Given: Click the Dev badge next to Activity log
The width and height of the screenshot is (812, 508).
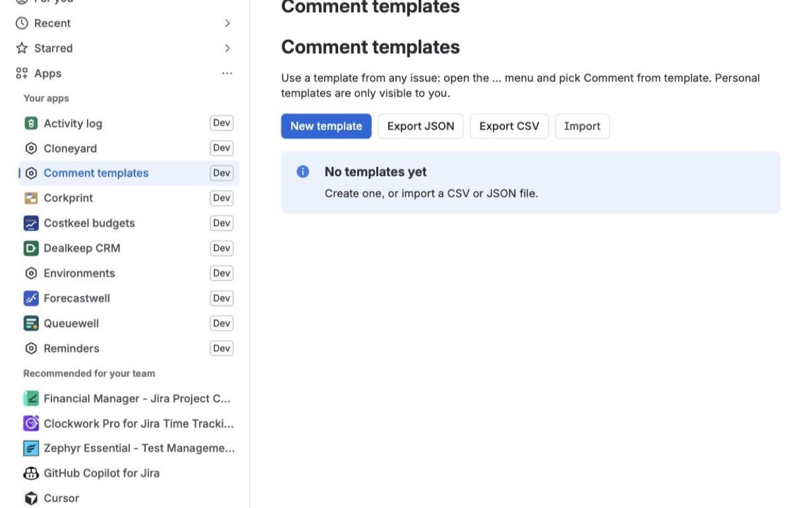Looking at the screenshot, I should click(221, 123).
